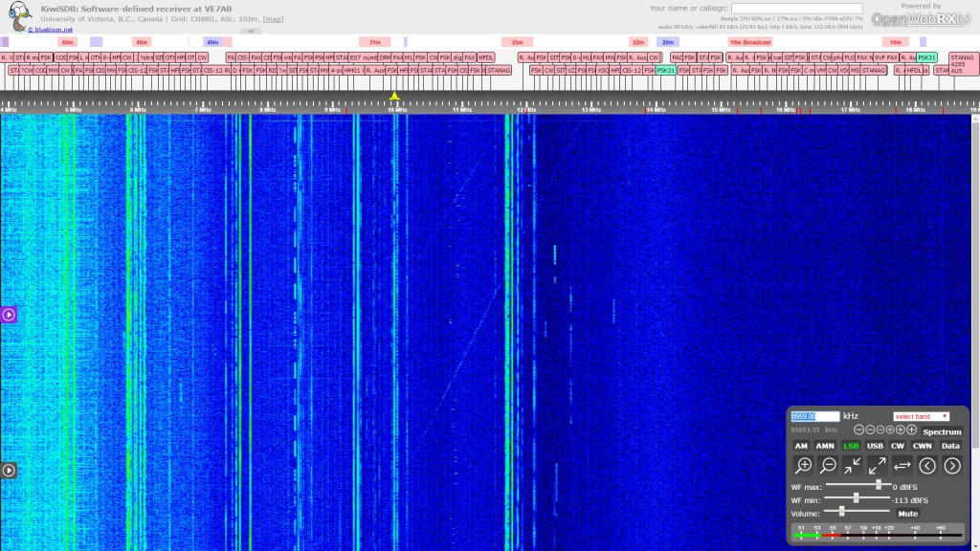Toggle the Data mode button

tap(950, 446)
